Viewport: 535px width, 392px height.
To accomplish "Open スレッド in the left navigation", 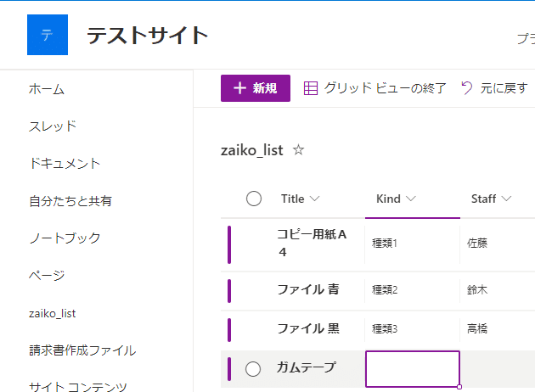I will tap(53, 126).
